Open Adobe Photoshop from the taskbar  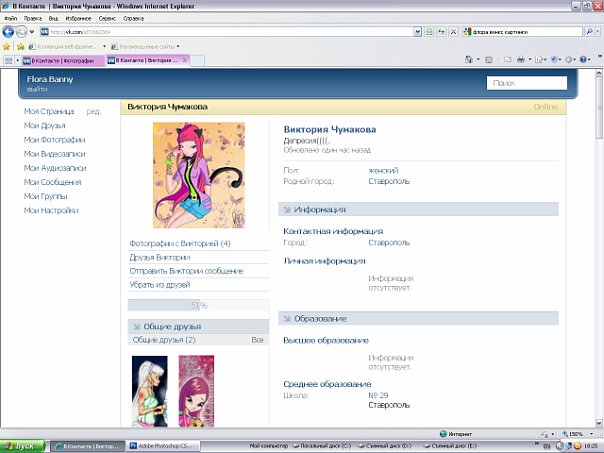[166, 445]
